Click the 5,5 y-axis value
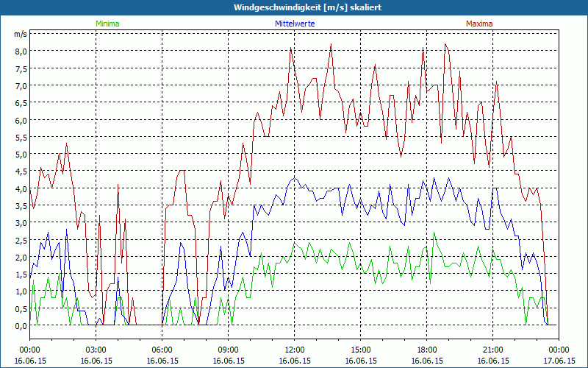Image resolution: width=588 pixels, height=368 pixels. [21, 138]
